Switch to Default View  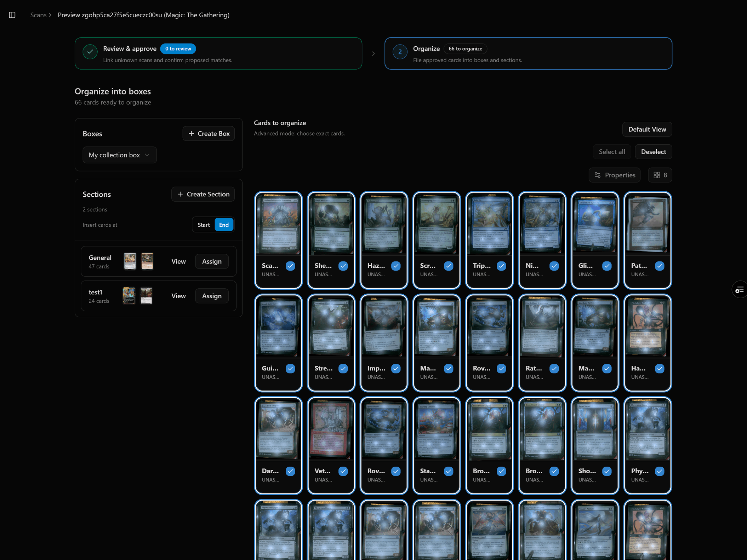[x=647, y=129]
